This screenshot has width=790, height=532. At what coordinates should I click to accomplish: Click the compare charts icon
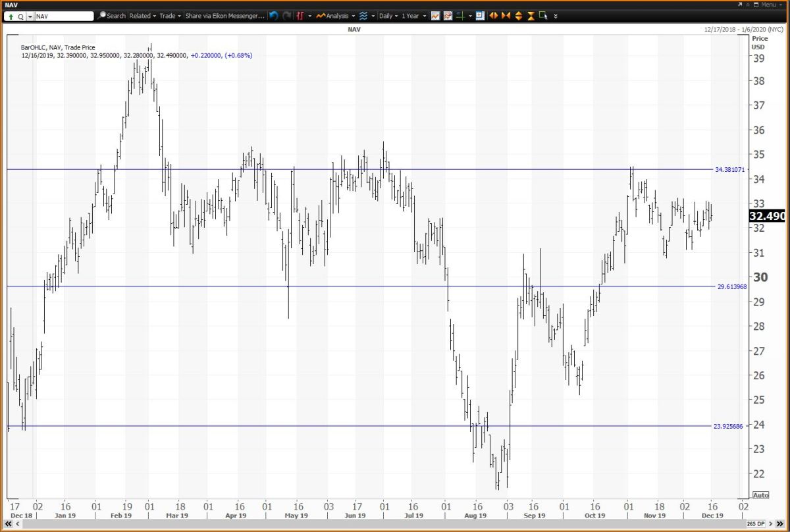[x=448, y=16]
